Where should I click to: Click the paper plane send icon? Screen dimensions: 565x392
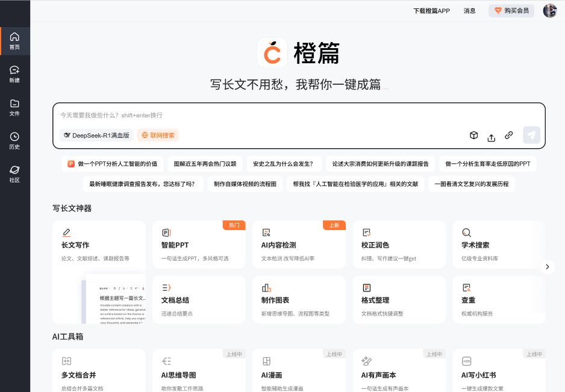(x=531, y=135)
